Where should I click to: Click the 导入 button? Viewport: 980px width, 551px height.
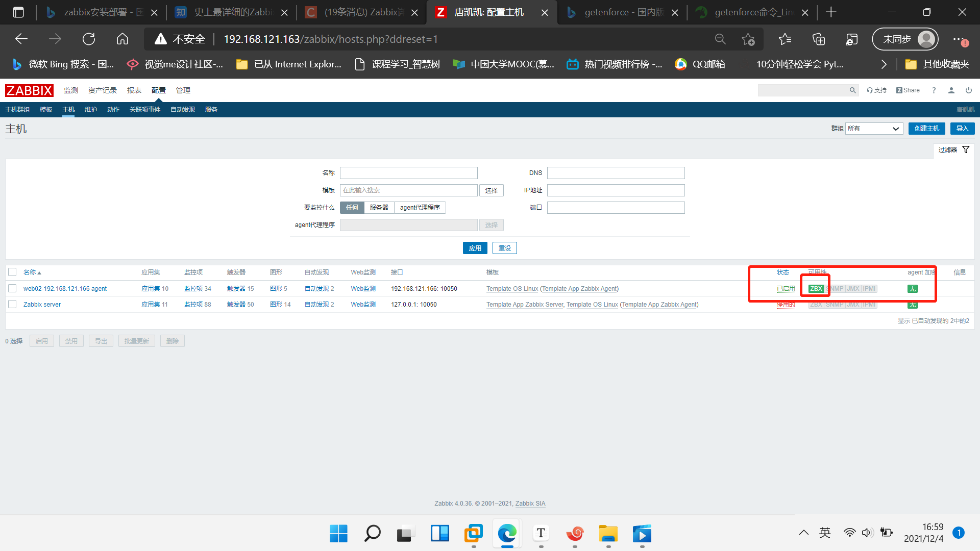pyautogui.click(x=963, y=129)
